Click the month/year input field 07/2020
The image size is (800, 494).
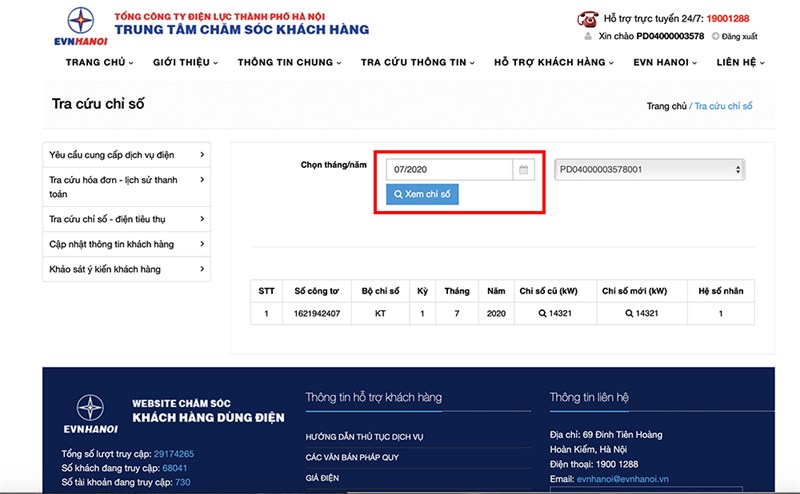click(x=450, y=170)
